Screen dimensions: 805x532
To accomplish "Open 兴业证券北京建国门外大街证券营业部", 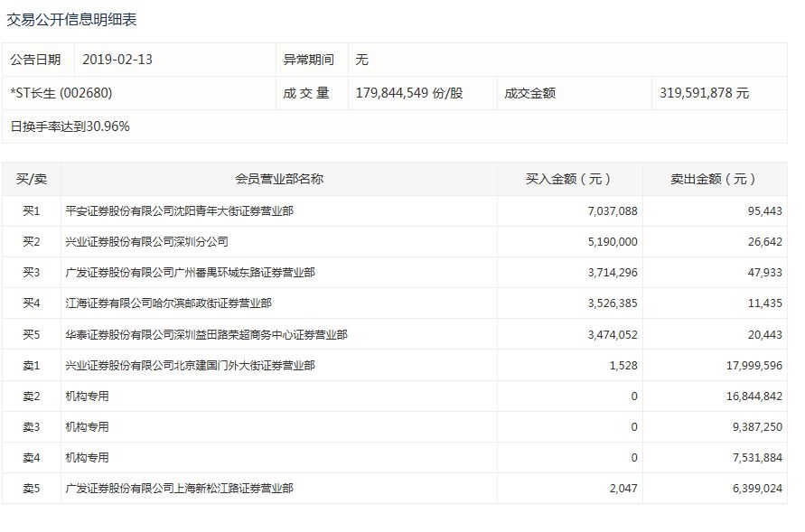I will click(191, 365).
